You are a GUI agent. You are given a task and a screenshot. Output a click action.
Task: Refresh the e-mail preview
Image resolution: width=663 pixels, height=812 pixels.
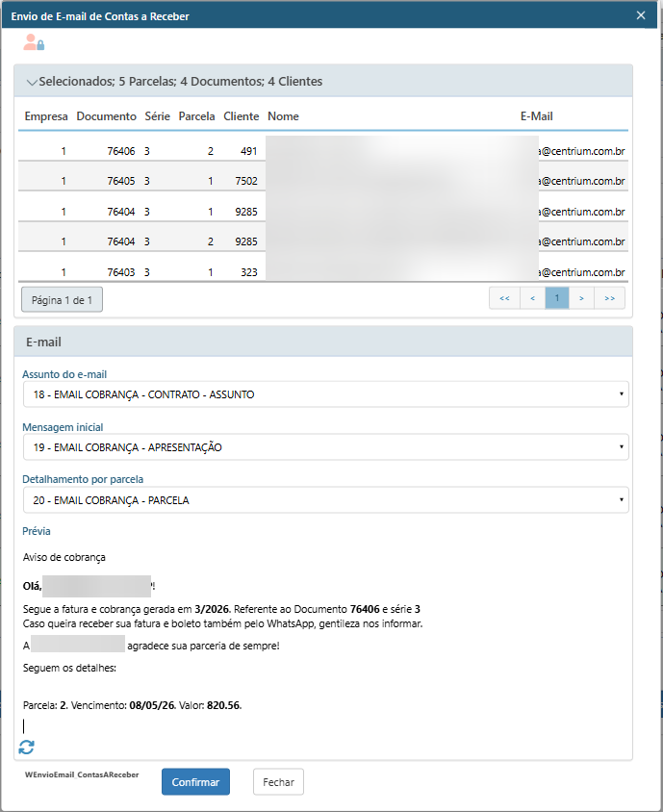[x=26, y=748]
